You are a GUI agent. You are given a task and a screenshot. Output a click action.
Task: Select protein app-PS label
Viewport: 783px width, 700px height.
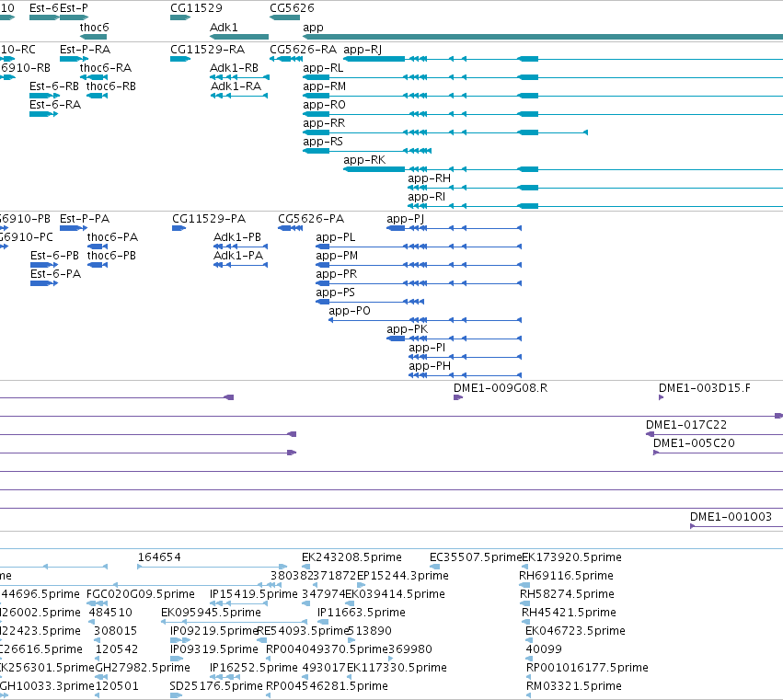coord(335,293)
